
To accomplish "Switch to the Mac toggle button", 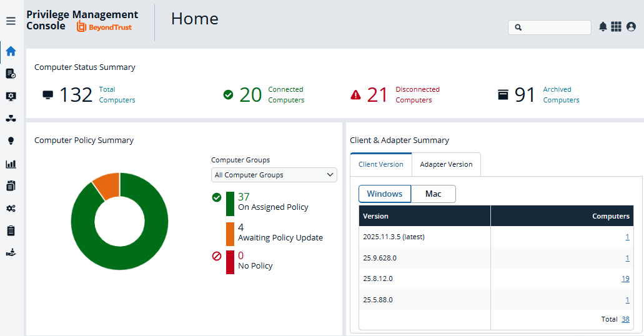I will tap(433, 194).
